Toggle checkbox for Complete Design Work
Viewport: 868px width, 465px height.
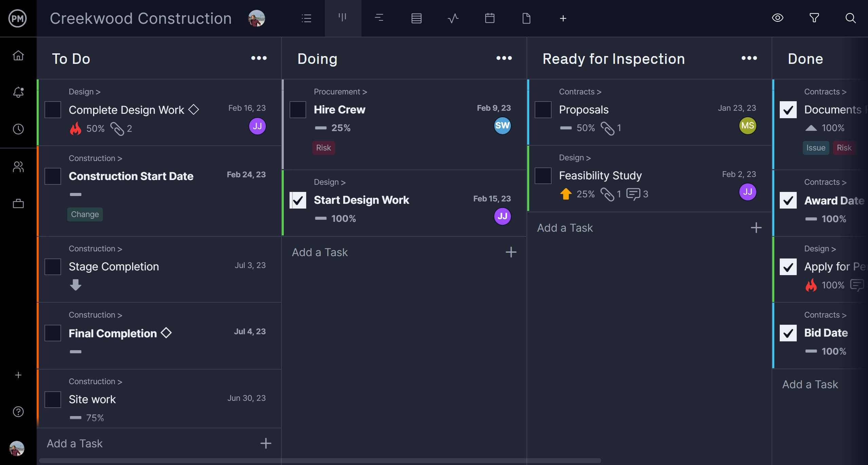pos(53,109)
